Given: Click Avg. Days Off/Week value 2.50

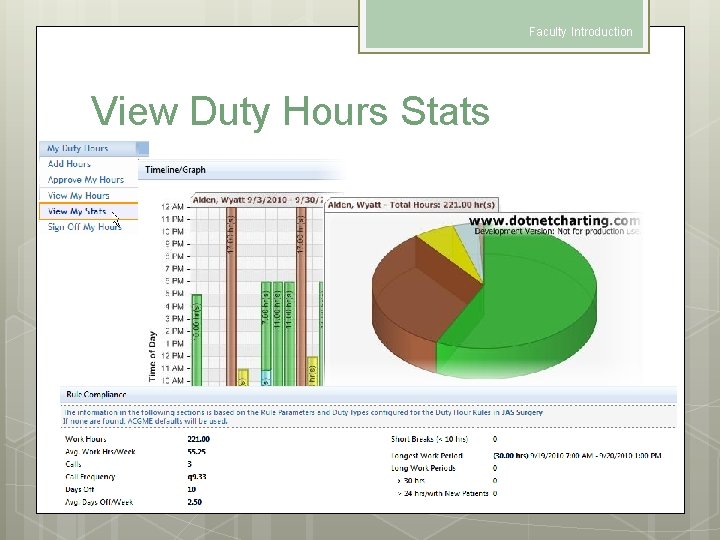Looking at the screenshot, I should coord(194,502).
